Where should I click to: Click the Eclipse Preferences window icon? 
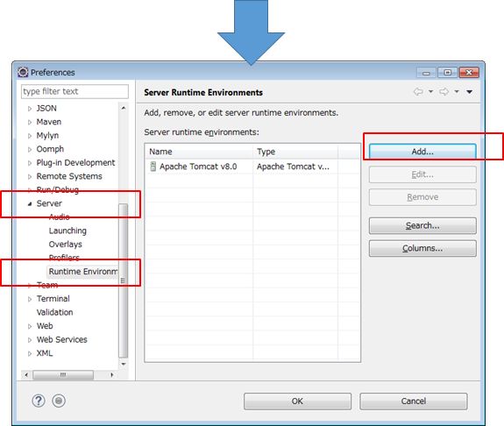pyautogui.click(x=23, y=72)
